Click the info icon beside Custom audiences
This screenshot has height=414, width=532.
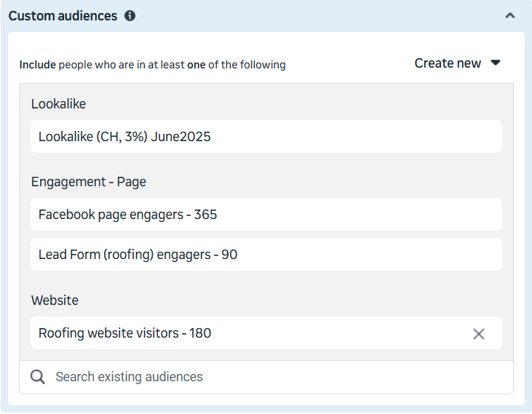pyautogui.click(x=130, y=15)
